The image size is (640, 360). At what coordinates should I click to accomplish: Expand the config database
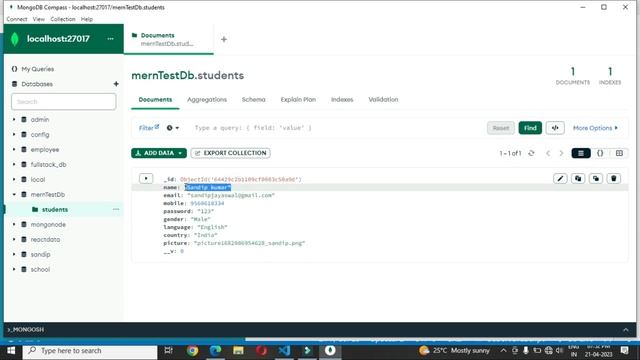click(x=14, y=134)
